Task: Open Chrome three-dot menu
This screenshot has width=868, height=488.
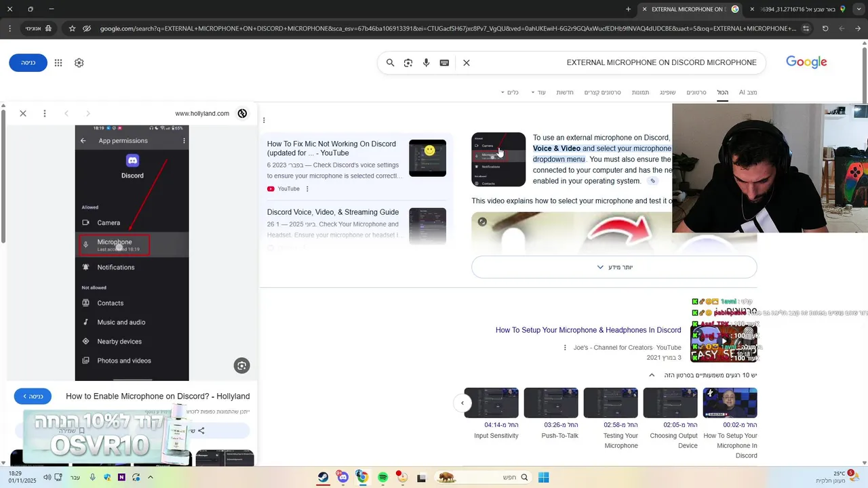Action: coord(9,28)
